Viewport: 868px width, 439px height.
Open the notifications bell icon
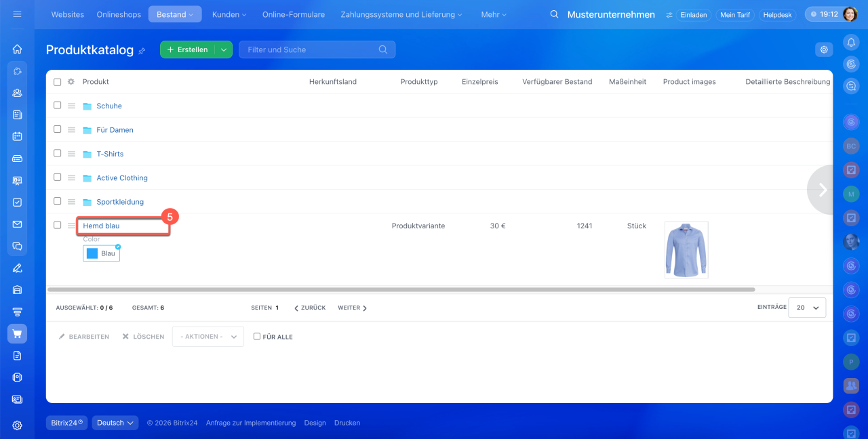[x=850, y=42]
